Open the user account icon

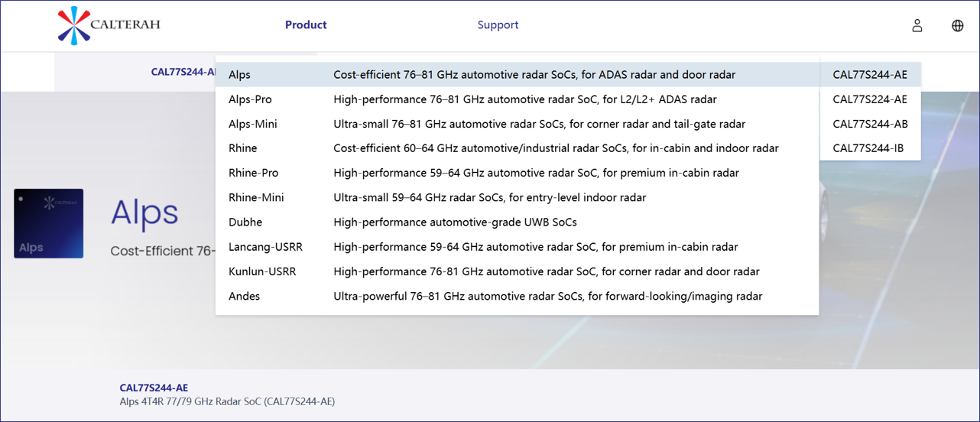pyautogui.click(x=917, y=25)
